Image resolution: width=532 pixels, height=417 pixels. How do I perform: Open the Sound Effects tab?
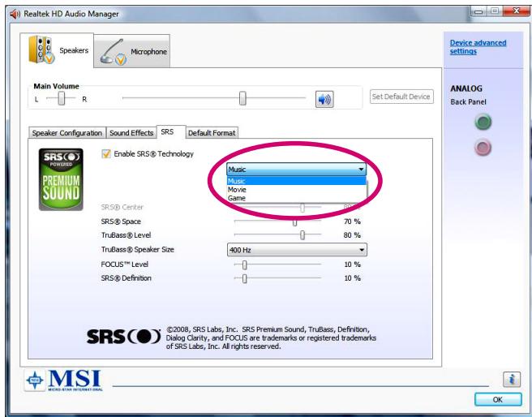click(x=131, y=133)
